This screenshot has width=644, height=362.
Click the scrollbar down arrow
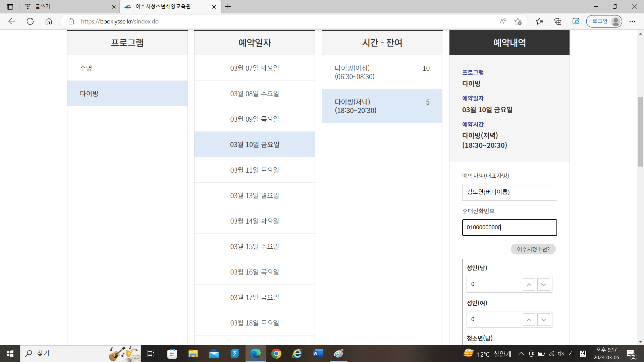640,342
